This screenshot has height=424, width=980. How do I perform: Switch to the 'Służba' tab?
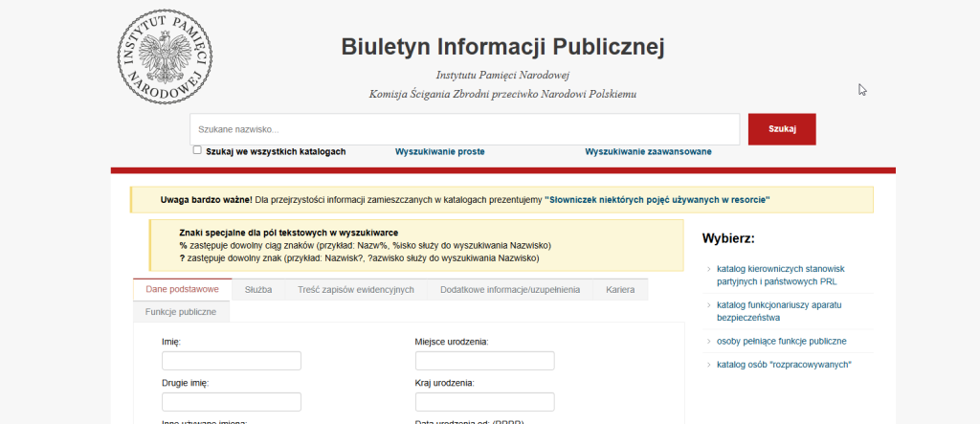coord(258,290)
